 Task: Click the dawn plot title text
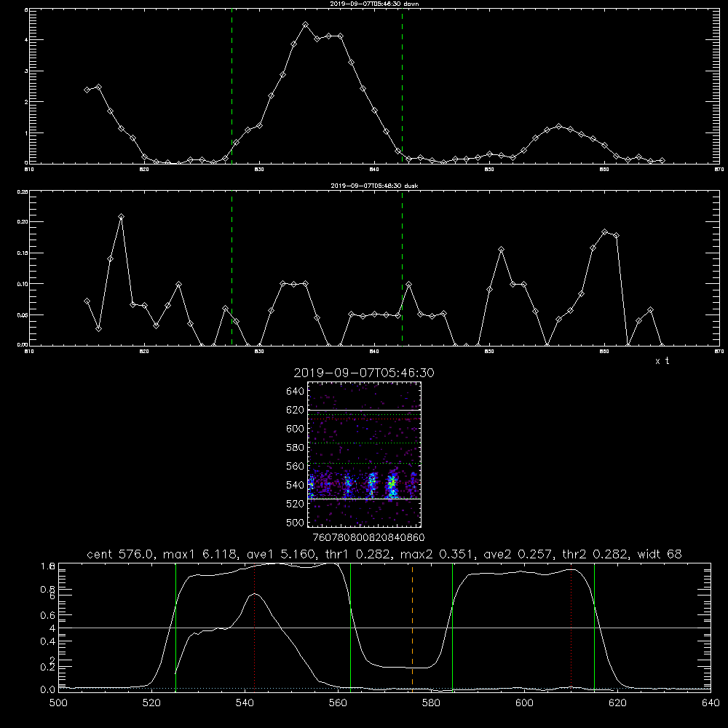pyautogui.click(x=374, y=4)
